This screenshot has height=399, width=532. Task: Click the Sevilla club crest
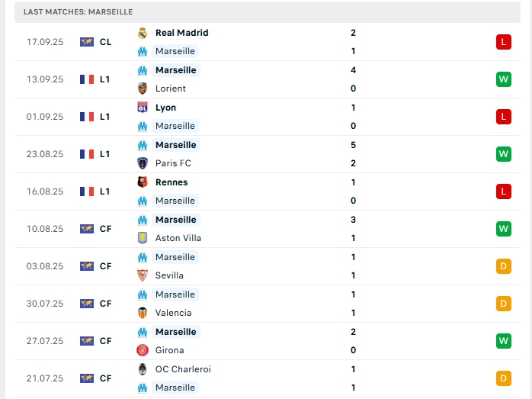tap(143, 275)
